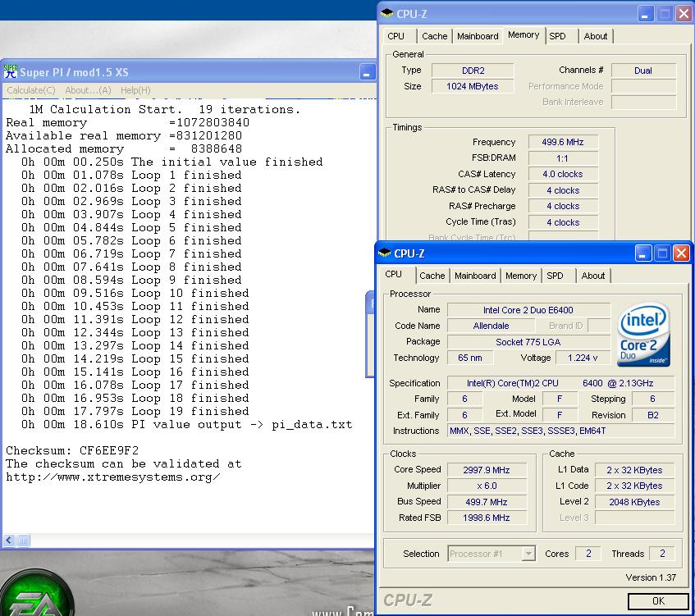Viewport: 695px width, 616px height.
Task: Minimize the back CPU-Z Memory window
Action: coord(645,14)
